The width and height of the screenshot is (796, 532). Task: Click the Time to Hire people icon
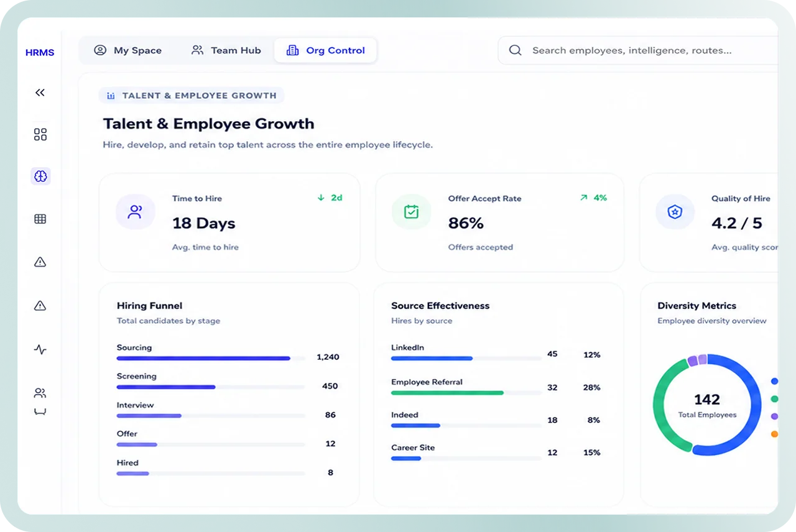[x=135, y=212]
